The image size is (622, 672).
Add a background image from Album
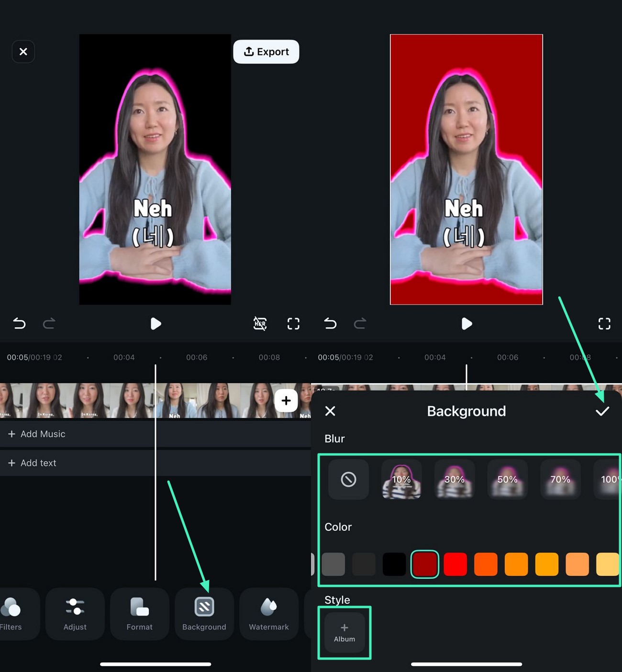[x=344, y=632]
